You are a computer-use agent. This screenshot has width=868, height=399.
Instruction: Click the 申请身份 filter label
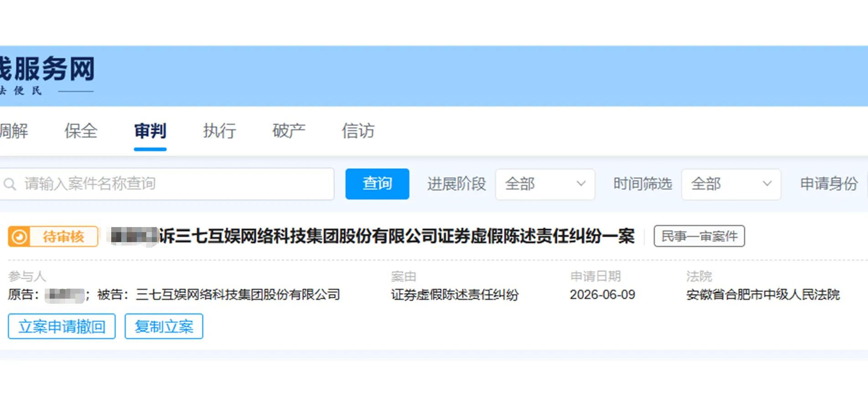829,184
